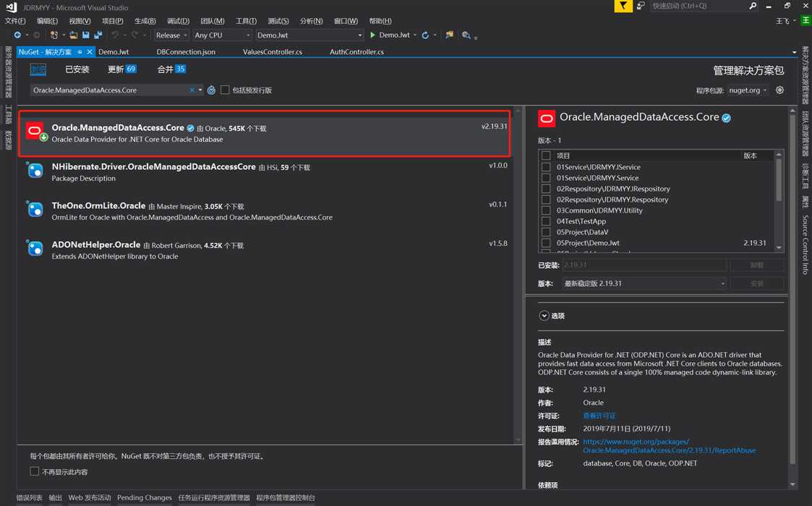This screenshot has height=506, width=812.
Task: Switch to the ValuesController.cs tab
Action: [x=273, y=52]
